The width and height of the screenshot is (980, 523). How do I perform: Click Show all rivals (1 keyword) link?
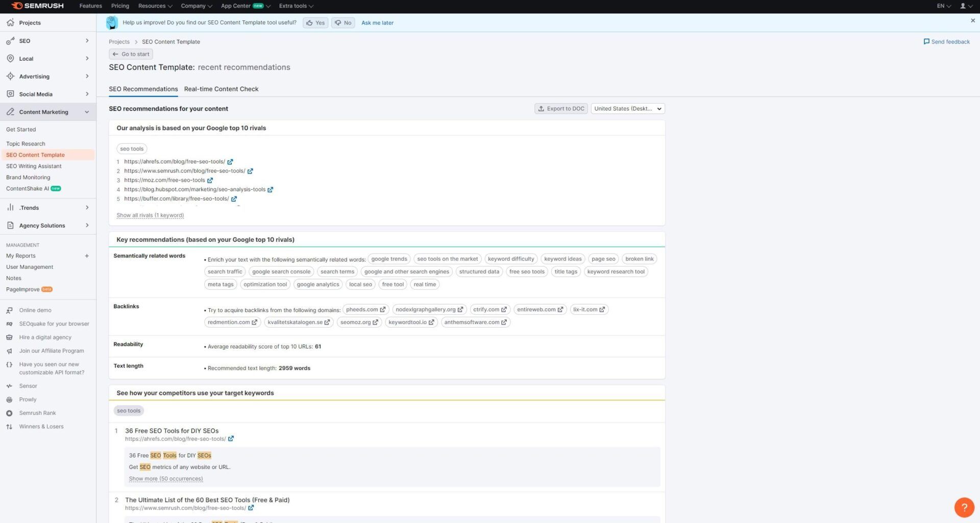click(x=150, y=215)
